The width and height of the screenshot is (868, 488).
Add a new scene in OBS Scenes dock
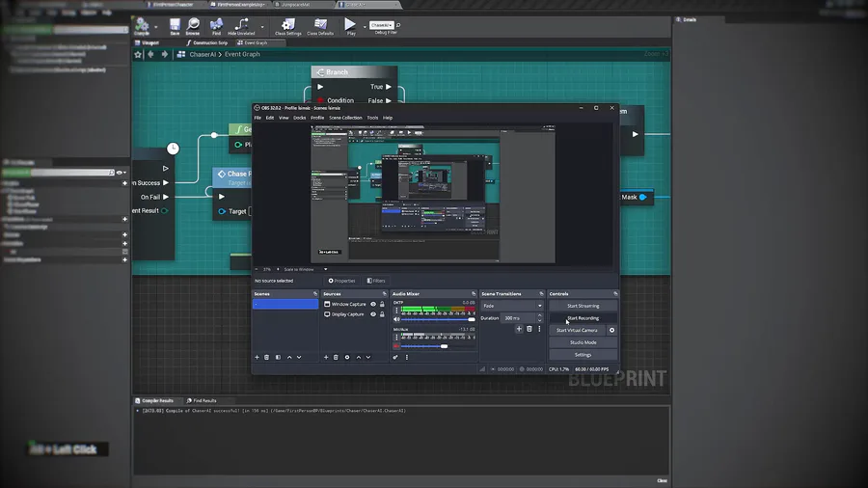[x=257, y=358]
